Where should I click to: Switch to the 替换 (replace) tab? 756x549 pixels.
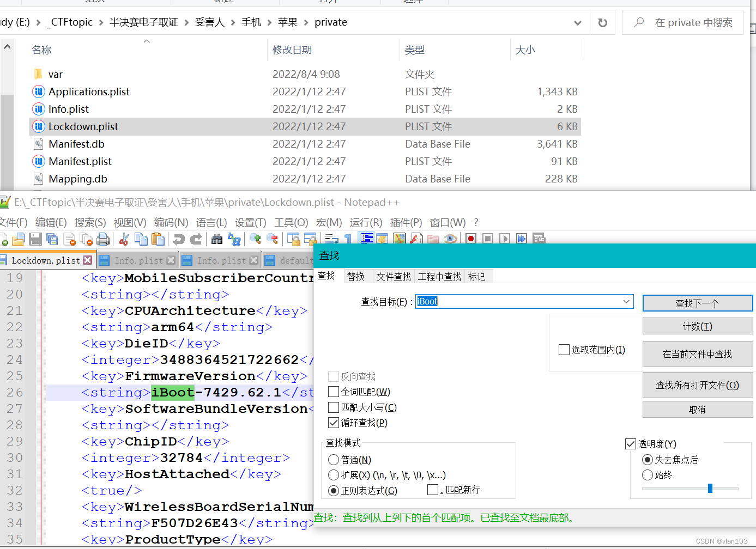pyautogui.click(x=355, y=277)
